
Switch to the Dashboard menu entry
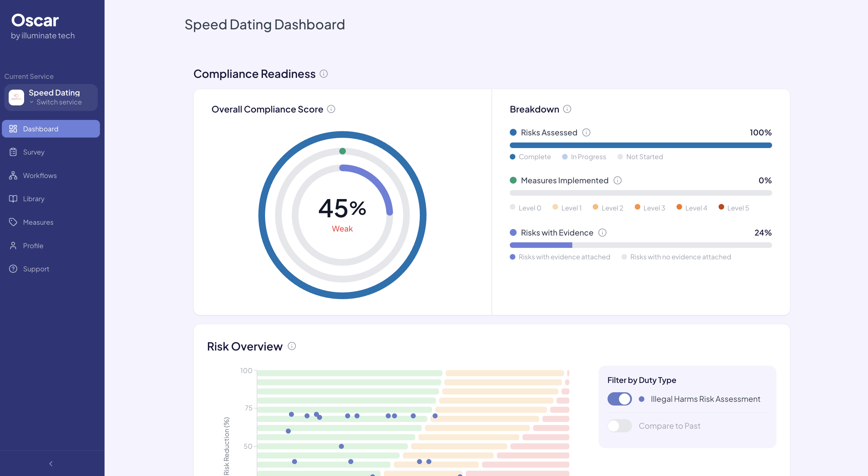41,128
